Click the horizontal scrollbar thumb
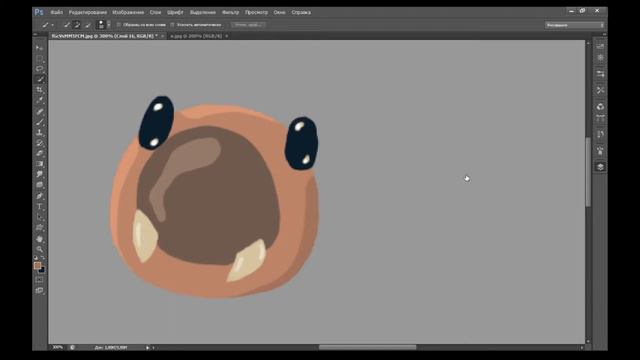640x360 pixels. [367, 347]
